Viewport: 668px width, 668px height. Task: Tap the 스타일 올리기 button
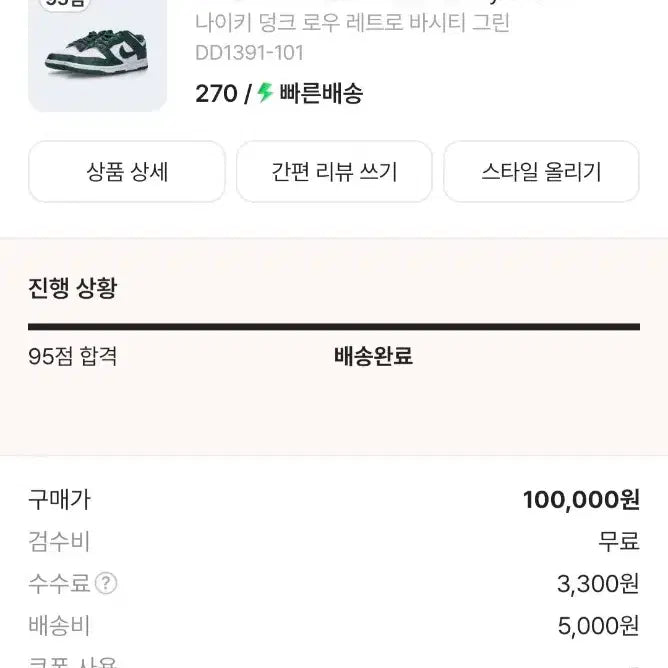click(x=541, y=172)
